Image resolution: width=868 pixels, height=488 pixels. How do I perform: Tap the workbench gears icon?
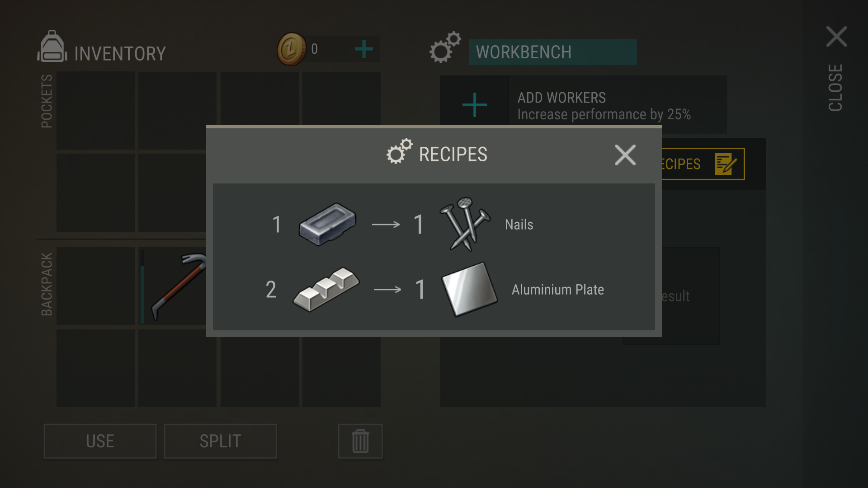click(x=445, y=47)
